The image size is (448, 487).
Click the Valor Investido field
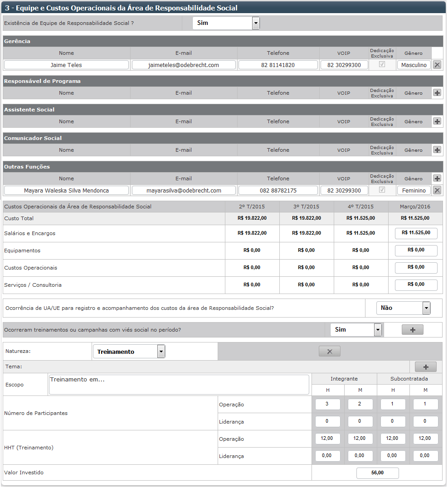(x=377, y=473)
